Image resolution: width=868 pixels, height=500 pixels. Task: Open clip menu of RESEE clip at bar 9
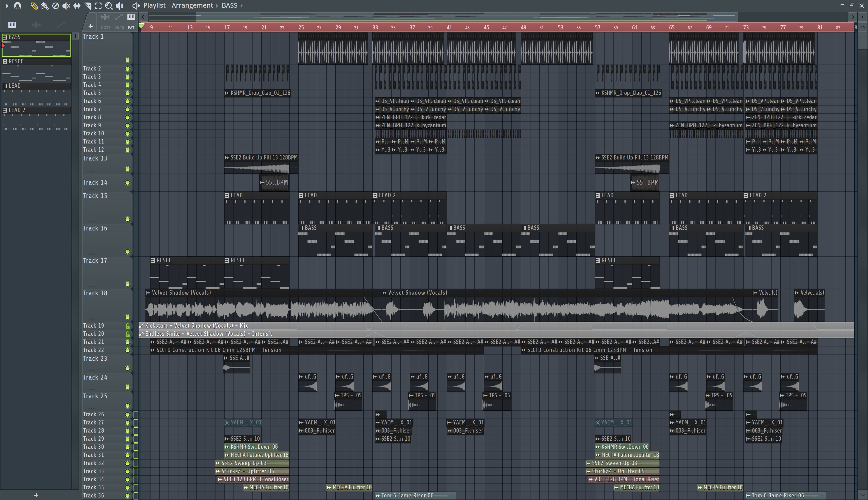coord(153,260)
